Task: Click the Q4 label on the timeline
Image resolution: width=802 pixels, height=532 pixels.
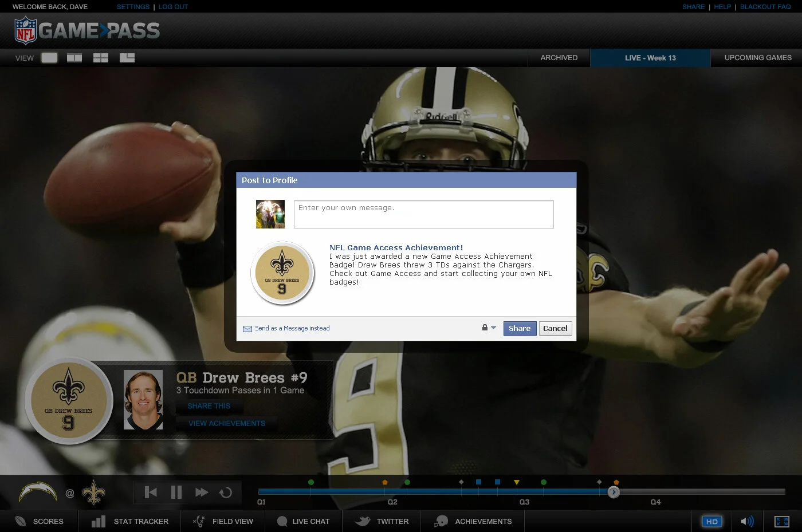Action: 655,502
